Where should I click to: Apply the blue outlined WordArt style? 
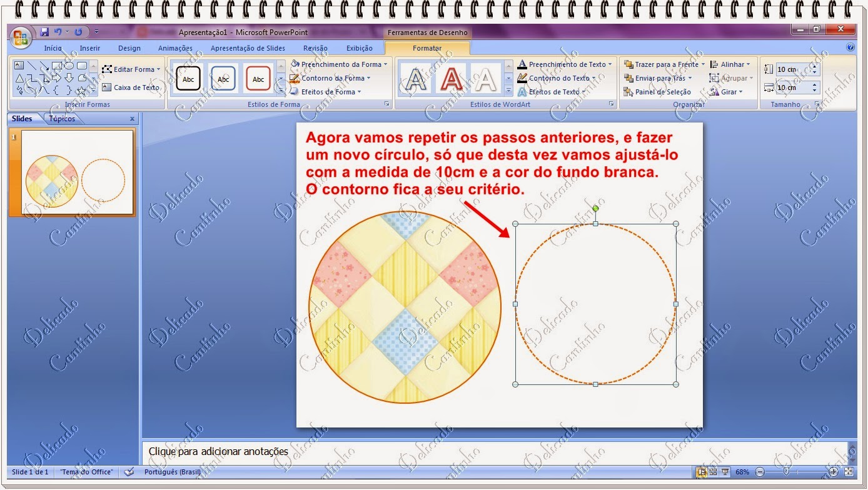(x=416, y=79)
